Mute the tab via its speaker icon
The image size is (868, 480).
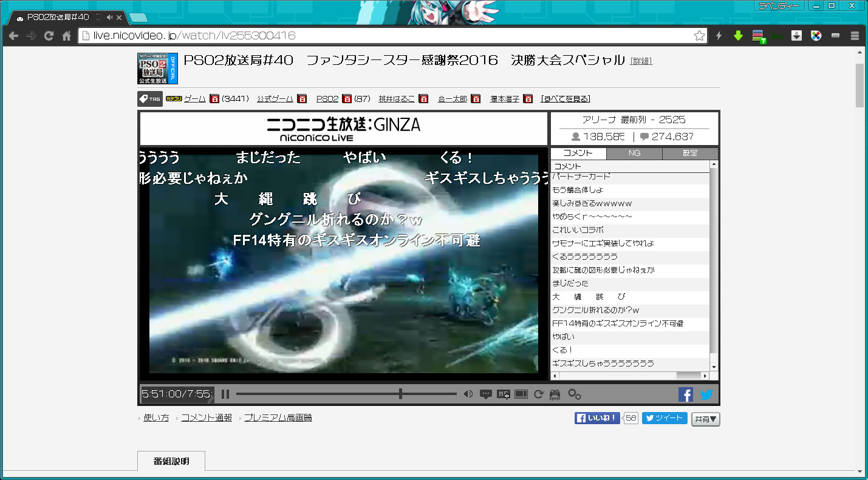pyautogui.click(x=109, y=17)
